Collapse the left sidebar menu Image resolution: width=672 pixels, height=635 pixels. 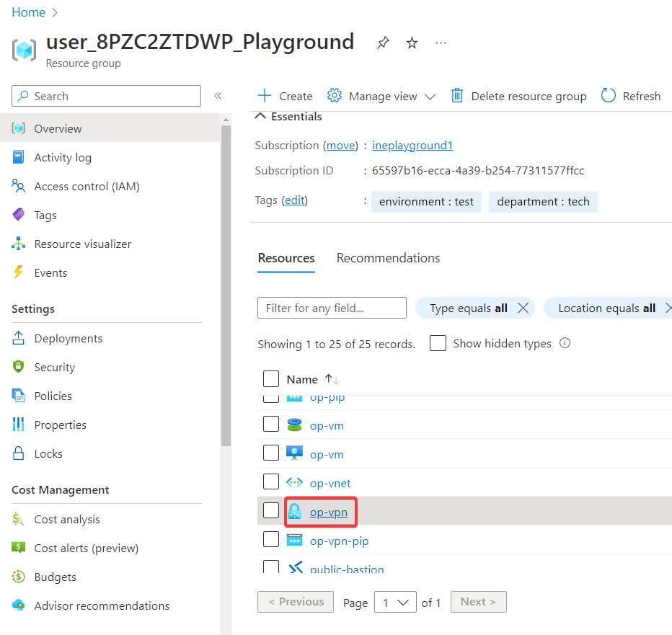[218, 96]
